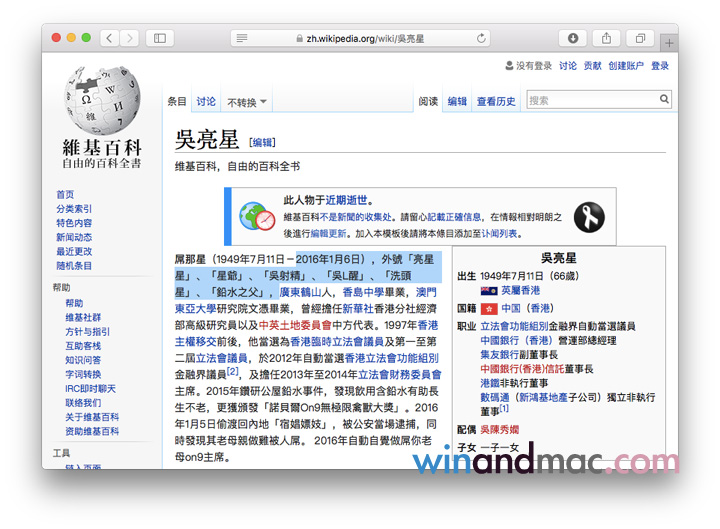Viewport: 720px width, 529px height.
Task: Click the 创建账户 link
Action: point(626,66)
